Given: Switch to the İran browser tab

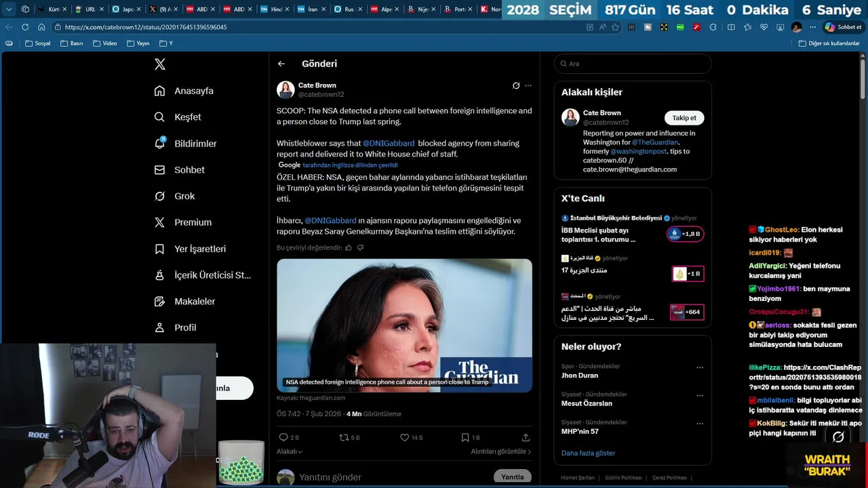Looking at the screenshot, I should tap(311, 9).
